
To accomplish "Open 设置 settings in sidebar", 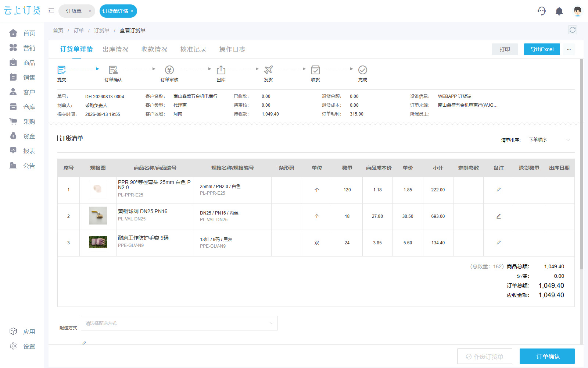I will 22,346.
